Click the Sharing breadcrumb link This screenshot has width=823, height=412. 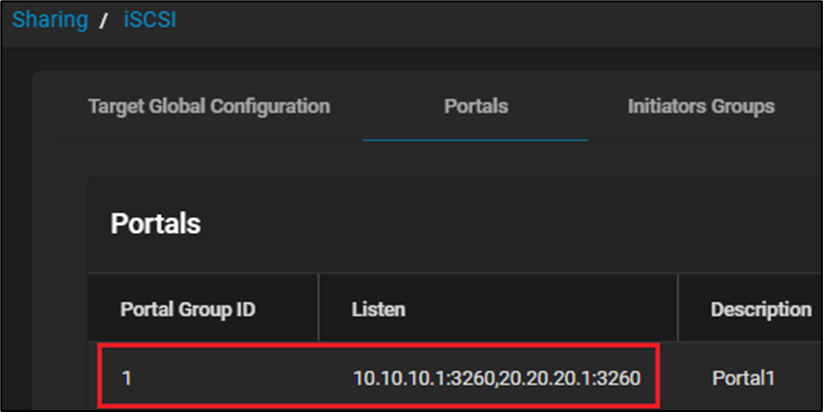(x=50, y=20)
